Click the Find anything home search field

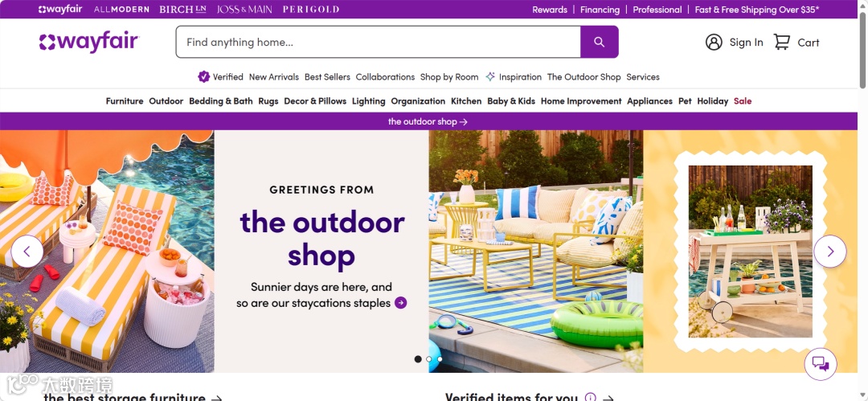(378, 42)
